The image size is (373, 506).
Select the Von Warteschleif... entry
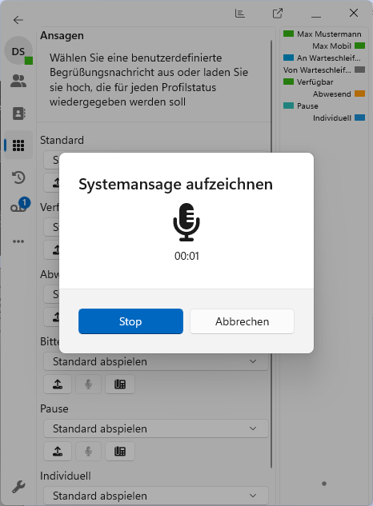pos(317,70)
